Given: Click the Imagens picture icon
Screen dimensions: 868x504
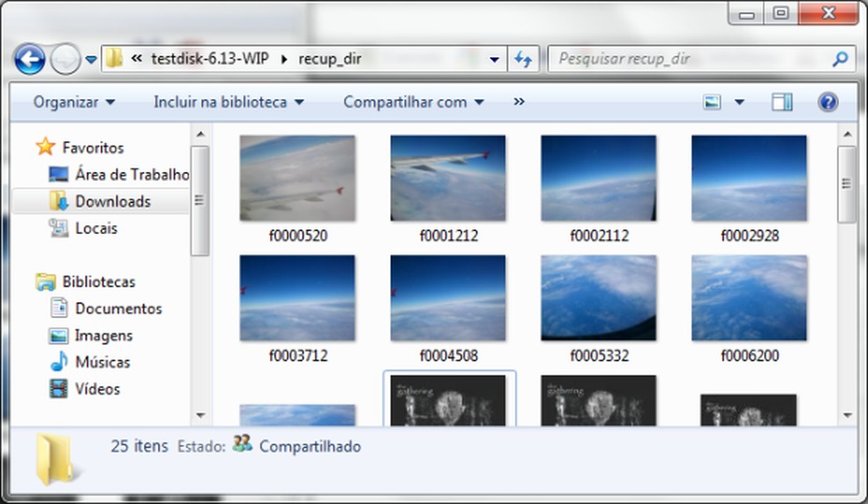Looking at the screenshot, I should coord(59,335).
